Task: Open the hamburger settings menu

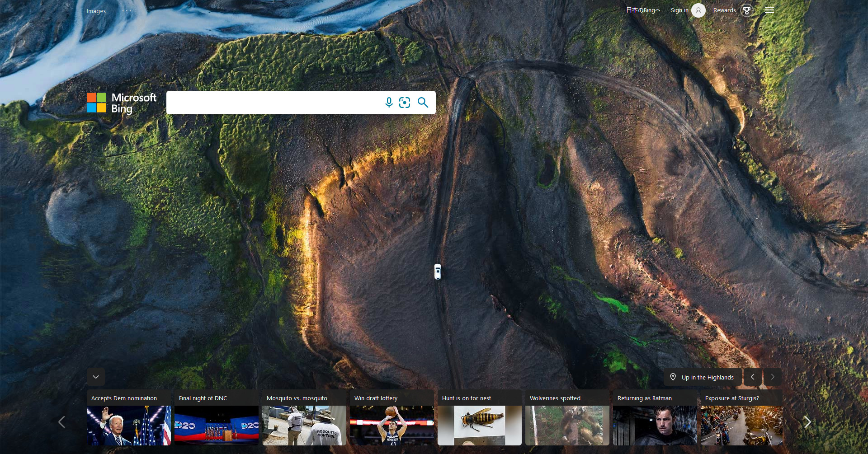Action: click(769, 10)
